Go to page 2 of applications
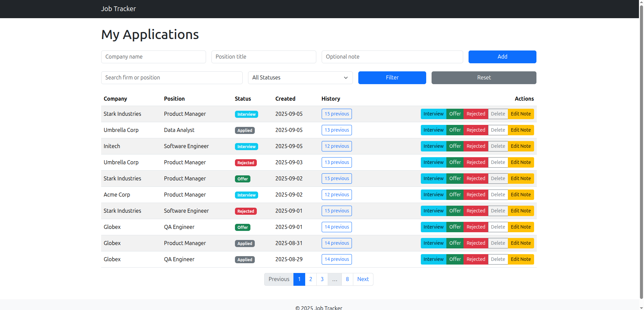The height and width of the screenshot is (310, 644). click(x=310, y=279)
